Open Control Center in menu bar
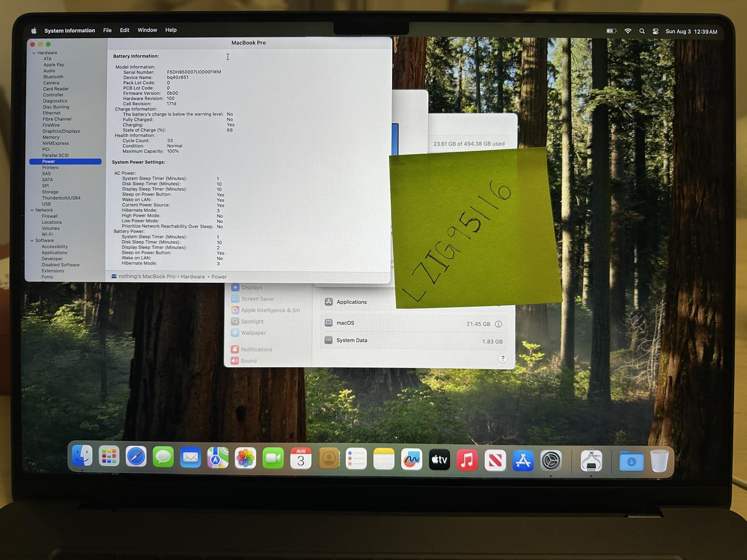 point(656,31)
